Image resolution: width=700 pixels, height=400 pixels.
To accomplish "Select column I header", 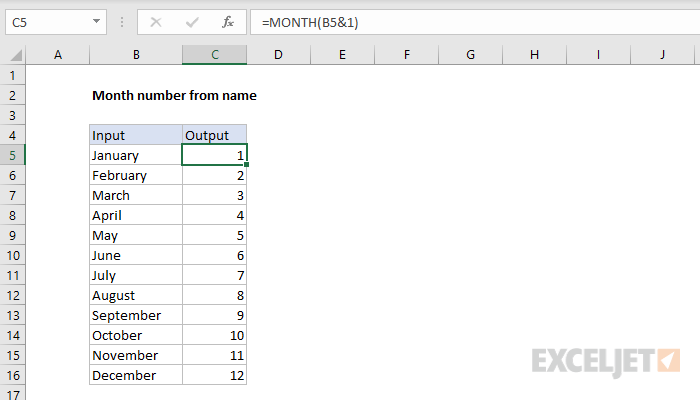I will click(x=598, y=54).
